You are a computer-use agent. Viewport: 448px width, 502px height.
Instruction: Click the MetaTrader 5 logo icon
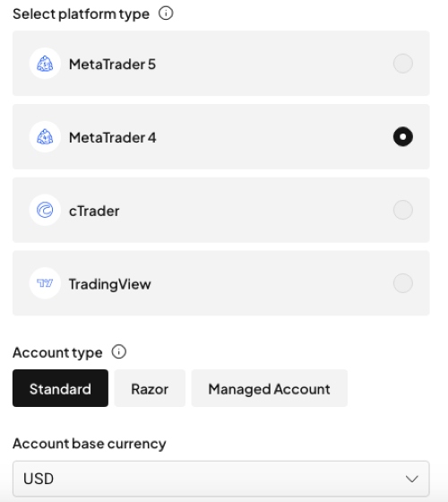[45, 64]
